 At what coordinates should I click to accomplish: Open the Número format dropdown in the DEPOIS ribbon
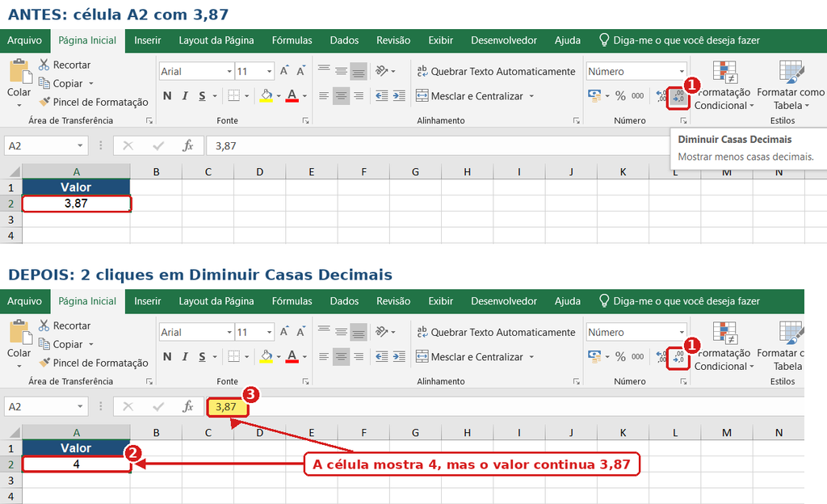tap(682, 332)
